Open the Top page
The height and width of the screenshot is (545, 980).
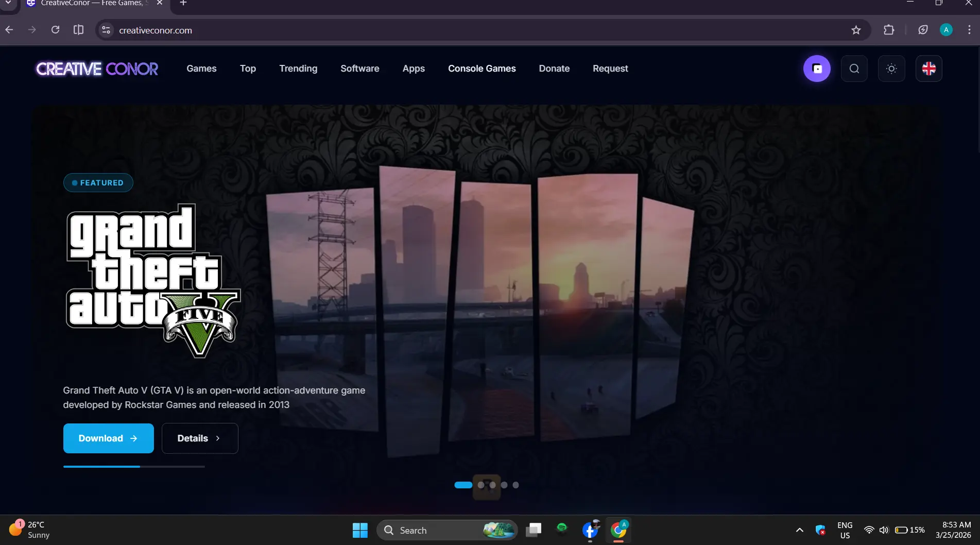(248, 69)
